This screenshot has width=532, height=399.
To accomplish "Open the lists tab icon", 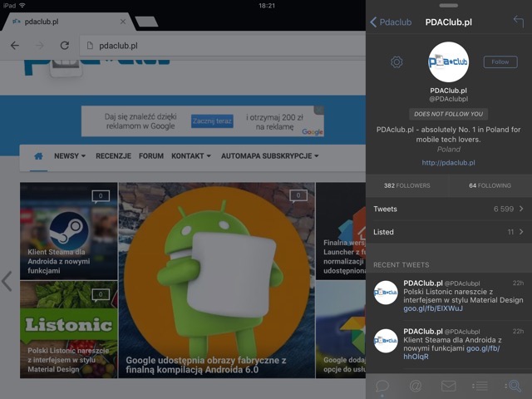I will (x=480, y=386).
